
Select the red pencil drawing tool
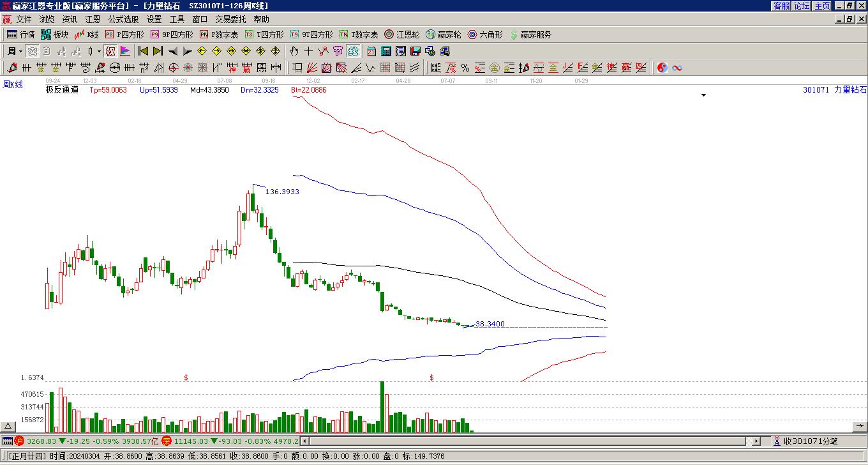pos(12,68)
